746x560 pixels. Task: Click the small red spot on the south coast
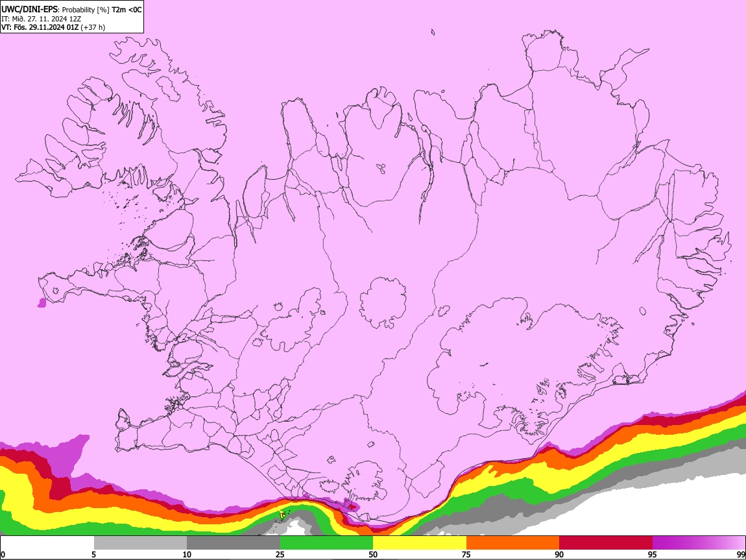pos(352,507)
